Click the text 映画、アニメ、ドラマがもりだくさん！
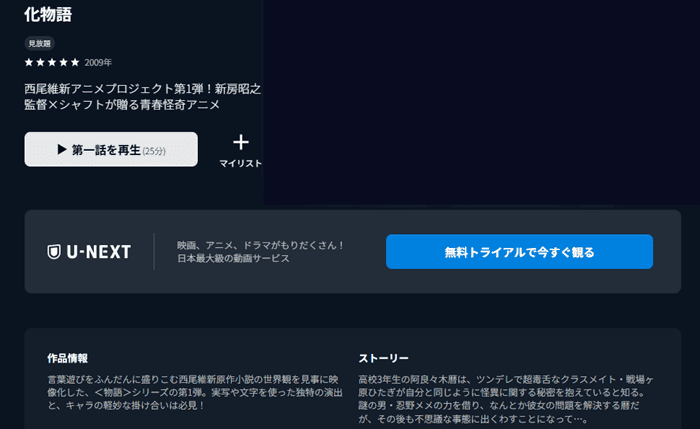Viewport: 700px width, 429px height. click(x=260, y=245)
